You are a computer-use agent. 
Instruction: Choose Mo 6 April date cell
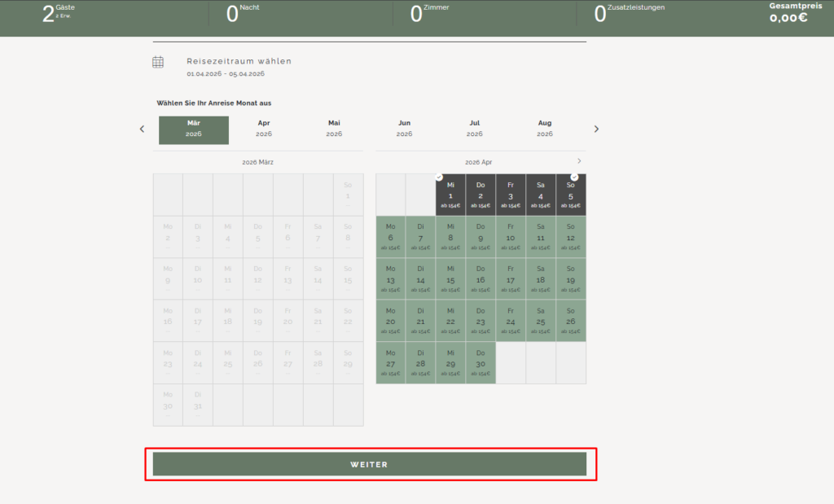(x=390, y=237)
